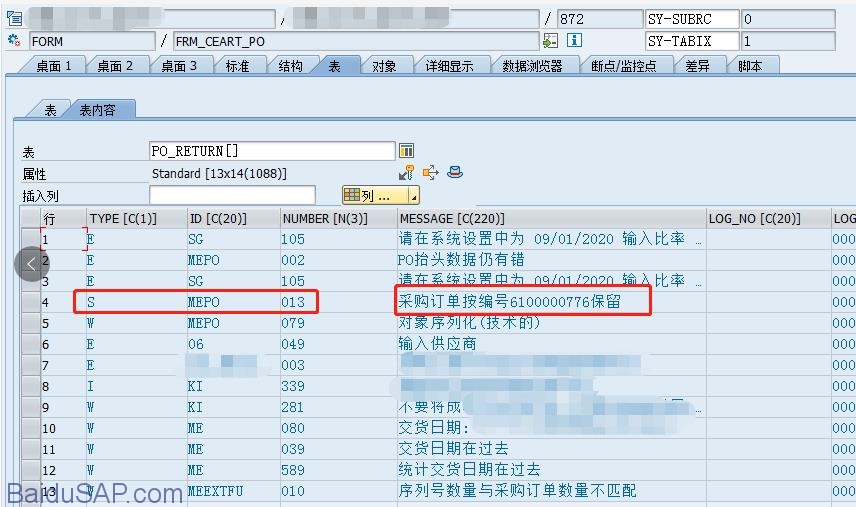Click the key attributes icon next to Standard
This screenshot has width=856, height=507.
click(407, 173)
